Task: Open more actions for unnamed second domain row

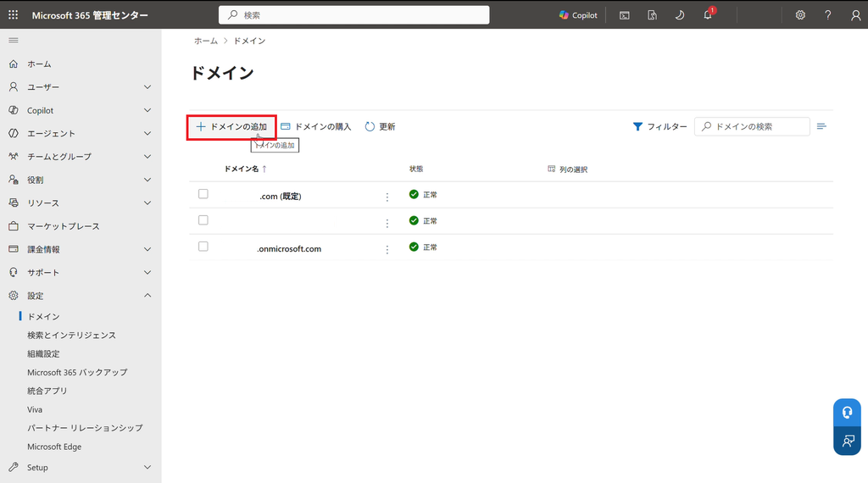Action: click(x=387, y=223)
